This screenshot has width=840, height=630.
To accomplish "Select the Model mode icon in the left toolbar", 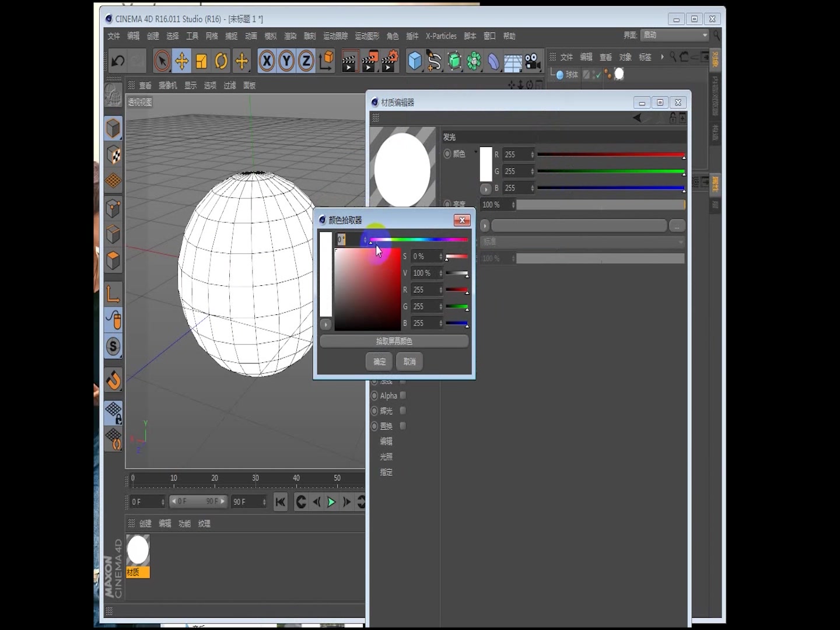I will (113, 128).
